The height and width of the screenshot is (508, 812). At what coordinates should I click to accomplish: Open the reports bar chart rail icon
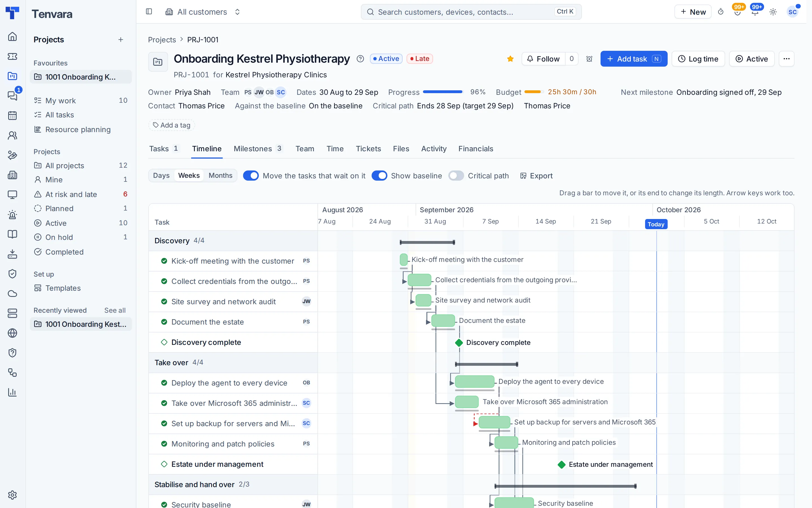click(x=12, y=392)
